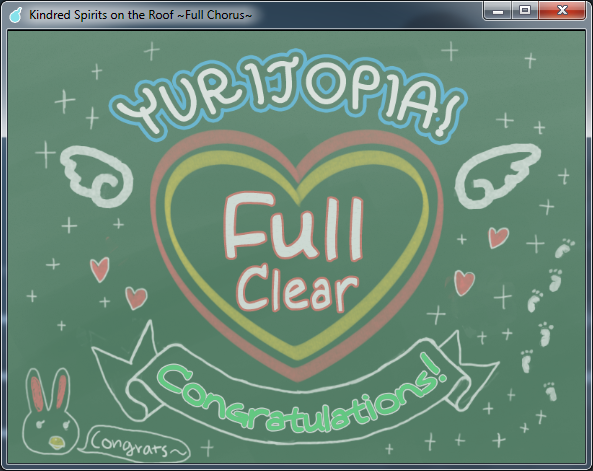Click the right chalk angel wing
The width and height of the screenshot is (593, 471).
click(497, 176)
